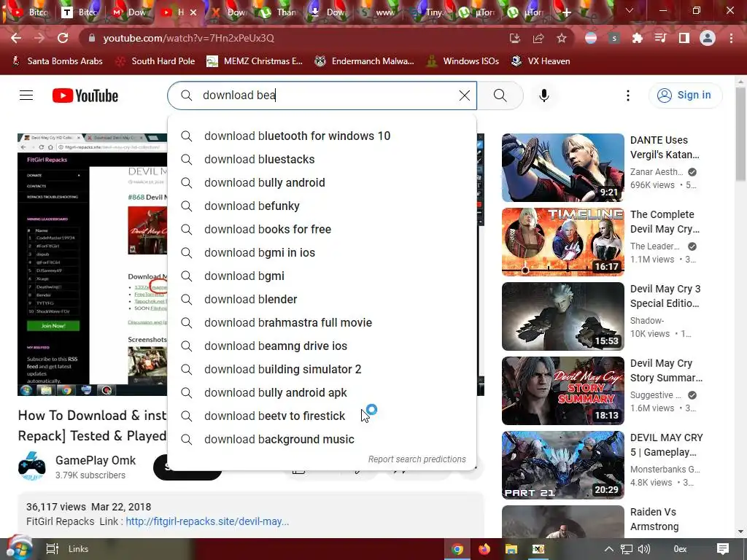Viewport: 747px width, 560px height.
Task: Open Devil May Cry Story Summary thumbnail
Action: 562,391
